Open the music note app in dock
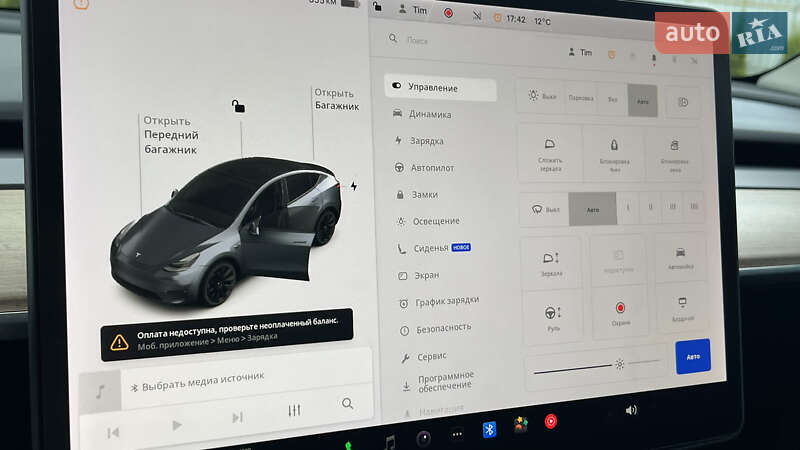 point(390,442)
